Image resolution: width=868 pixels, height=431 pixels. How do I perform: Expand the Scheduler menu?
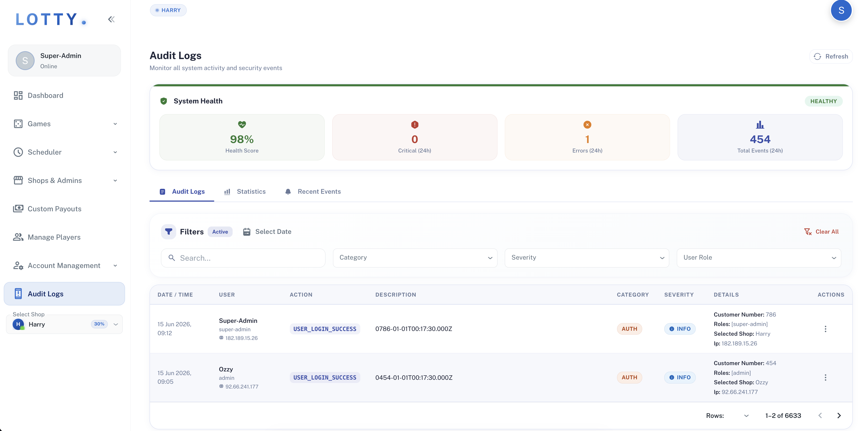tap(115, 152)
